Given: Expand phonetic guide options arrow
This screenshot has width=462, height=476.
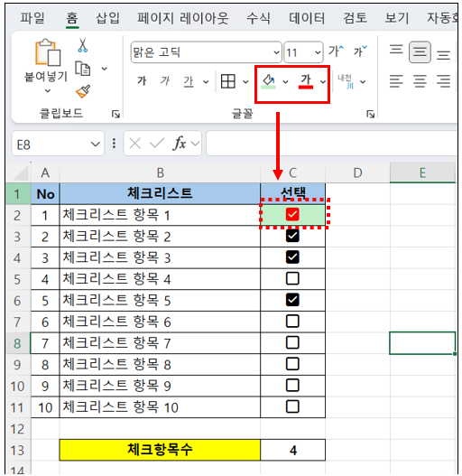Looking at the screenshot, I should coord(363,81).
